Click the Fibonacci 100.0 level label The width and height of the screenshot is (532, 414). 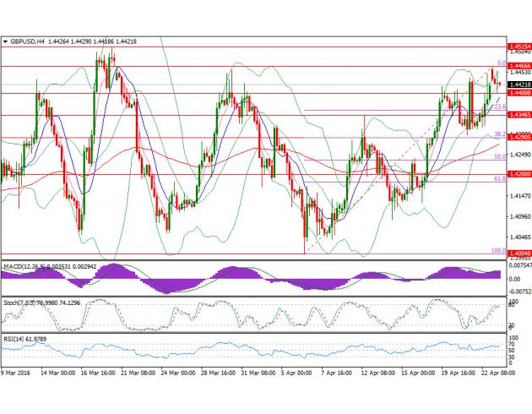[497, 250]
